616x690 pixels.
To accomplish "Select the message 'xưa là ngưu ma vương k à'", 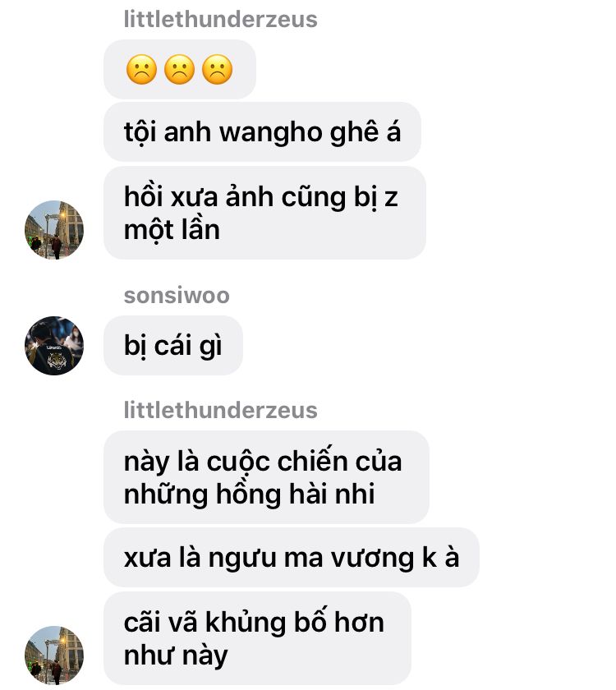I will tap(292, 558).
